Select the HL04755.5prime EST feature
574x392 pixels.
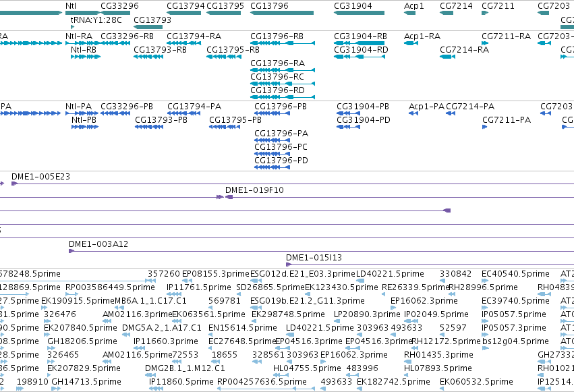click(x=281, y=375)
